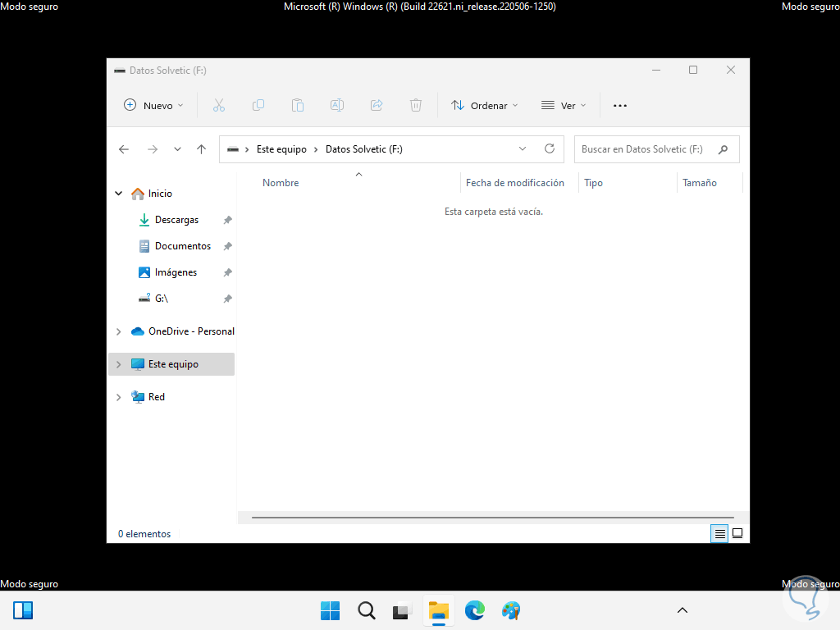Switch to details view icon in status bar
Viewport: 840px width, 630px height.
coord(719,533)
